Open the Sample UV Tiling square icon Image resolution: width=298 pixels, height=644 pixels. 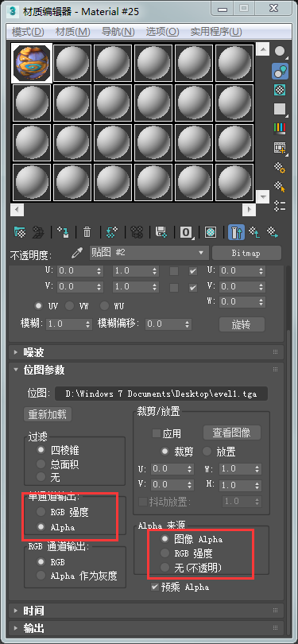[x=280, y=109]
